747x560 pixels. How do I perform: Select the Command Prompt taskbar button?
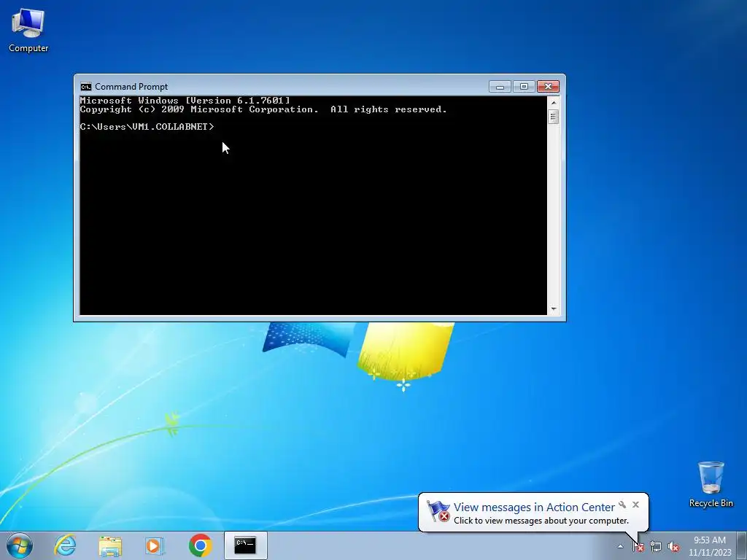(x=245, y=545)
